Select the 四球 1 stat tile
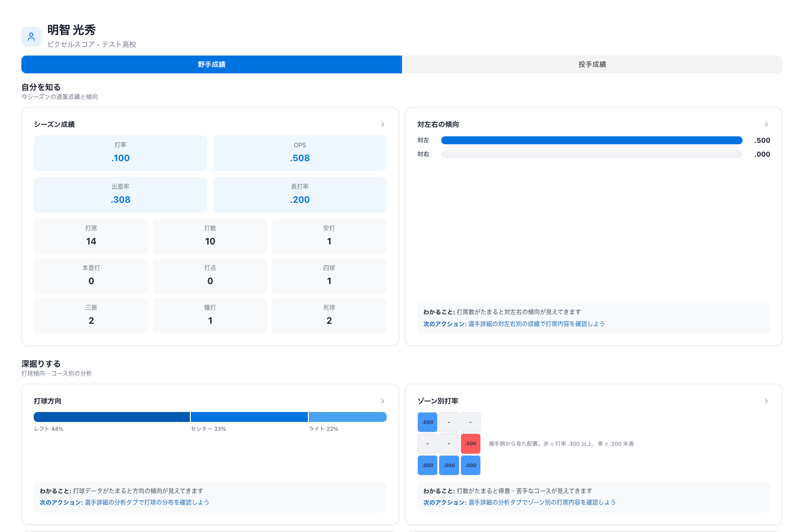The width and height of the screenshot is (806, 532). (329, 276)
